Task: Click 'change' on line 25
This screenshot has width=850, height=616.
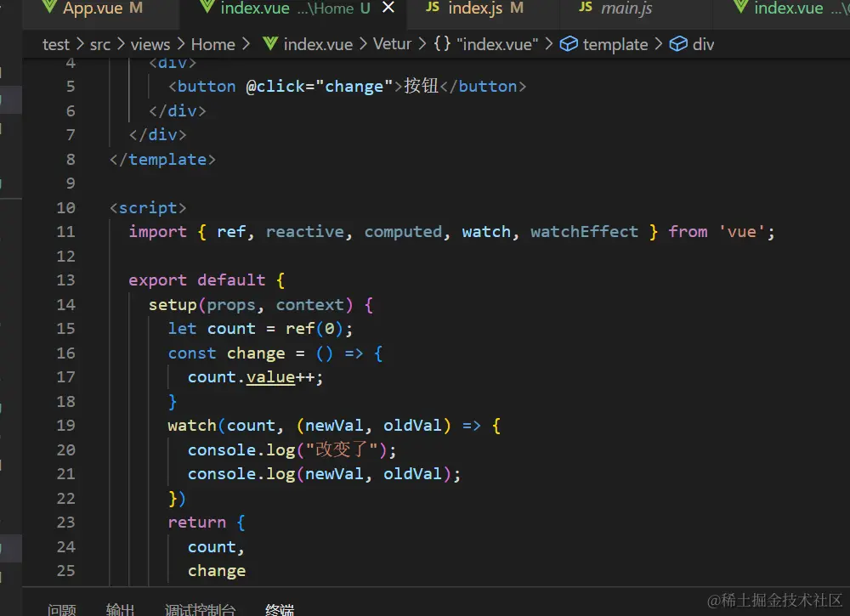Action: pos(216,572)
